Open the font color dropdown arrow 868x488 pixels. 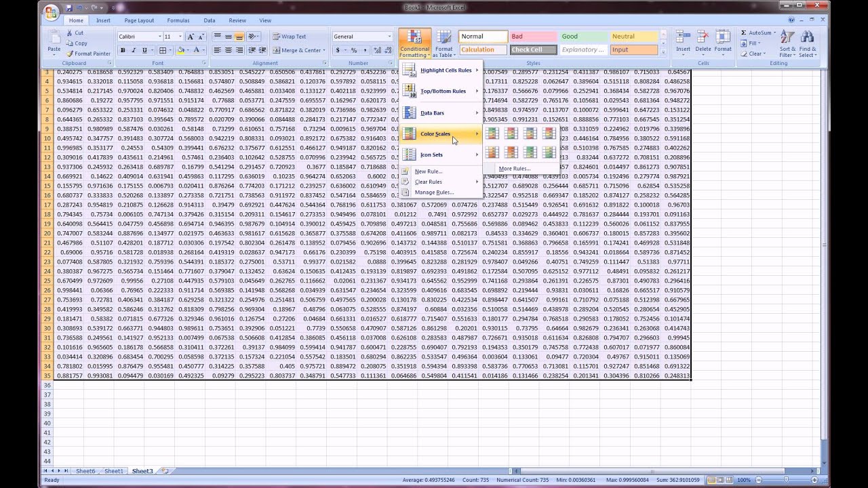tap(204, 50)
